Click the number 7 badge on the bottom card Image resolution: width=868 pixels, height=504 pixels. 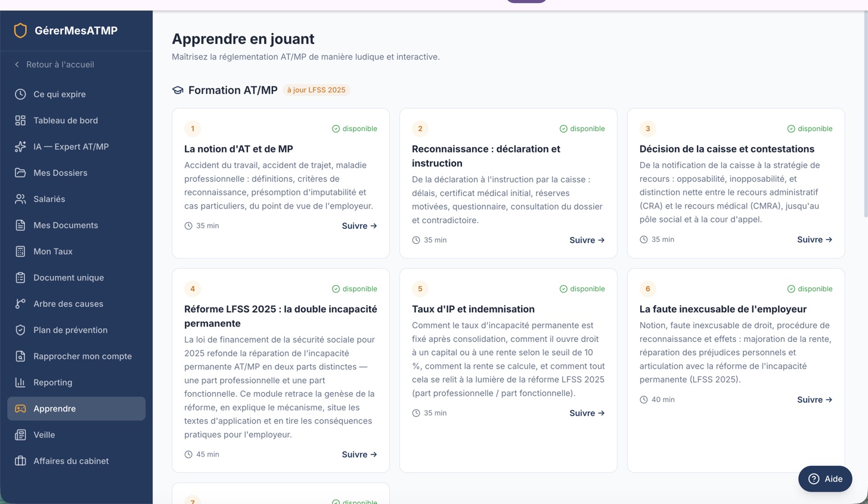[193, 500]
